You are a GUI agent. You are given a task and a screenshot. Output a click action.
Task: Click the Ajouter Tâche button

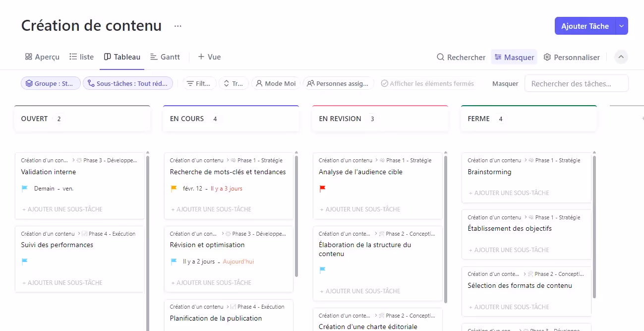[585, 26]
